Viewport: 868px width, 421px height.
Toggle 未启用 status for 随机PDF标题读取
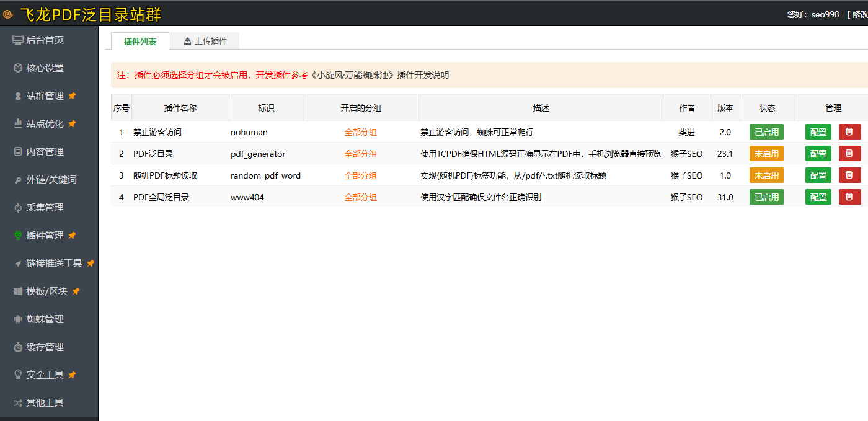coord(766,175)
